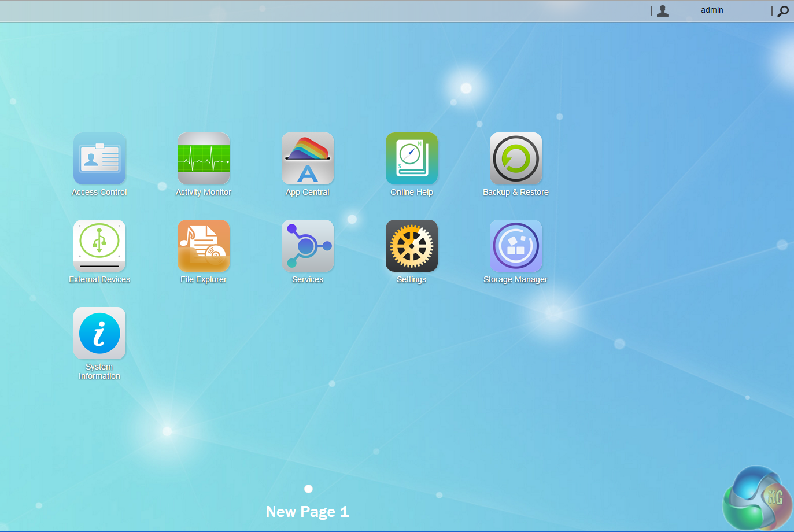Launch the File Explorer app
Viewport: 794px width, 532px height.
pos(204,246)
